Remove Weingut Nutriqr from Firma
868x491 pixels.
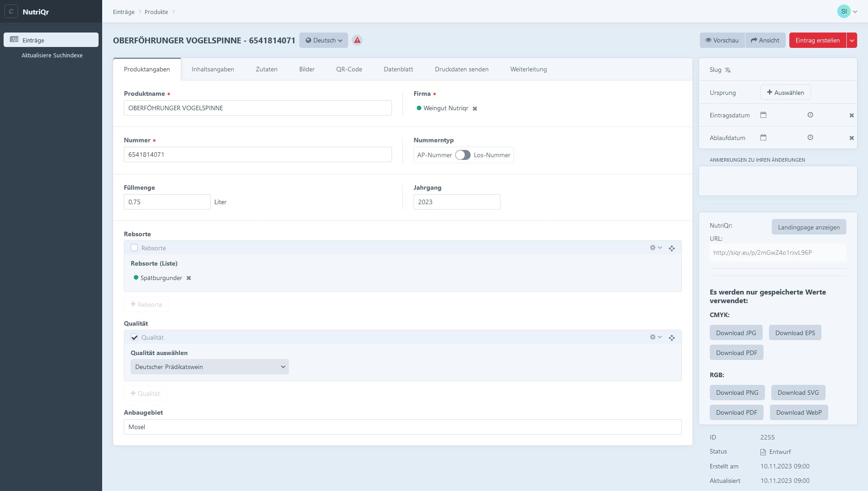click(x=475, y=109)
